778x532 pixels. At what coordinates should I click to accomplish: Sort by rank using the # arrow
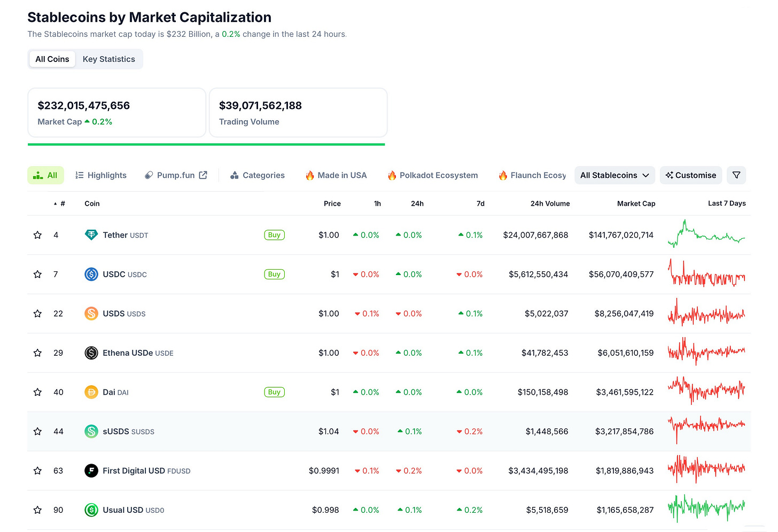pyautogui.click(x=56, y=204)
